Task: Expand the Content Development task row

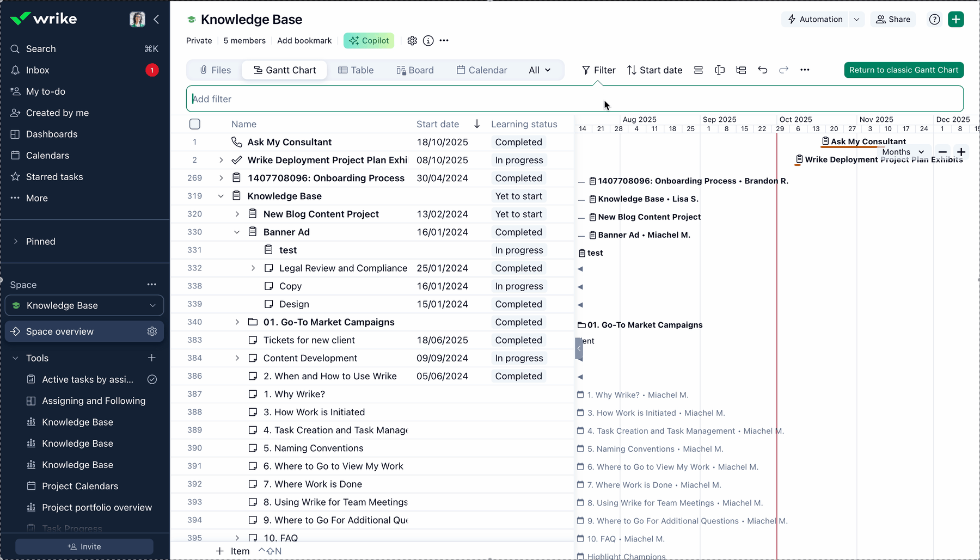Action: point(237,358)
